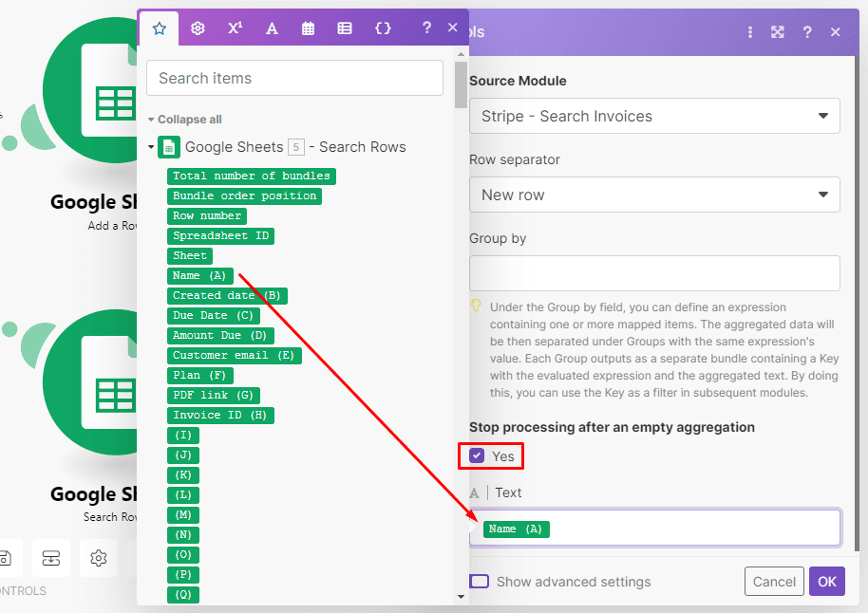Switch to the math functions tab

tap(235, 28)
